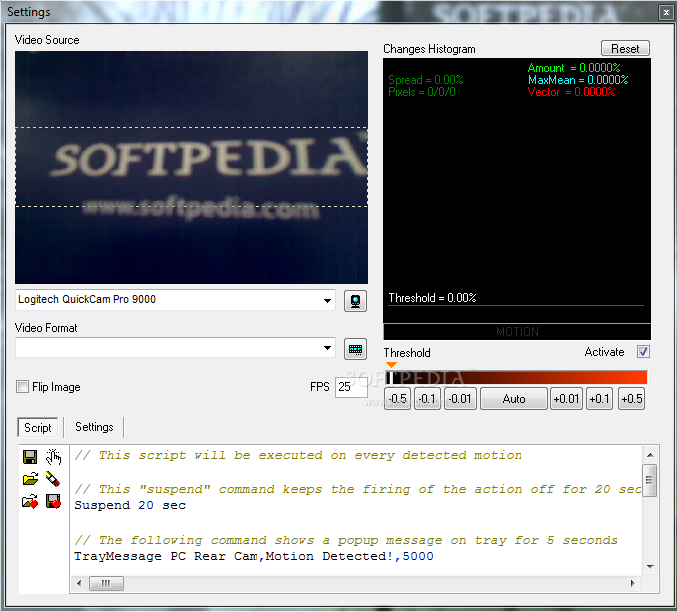Open webcam properties icon beside camera dropdown

click(355, 301)
